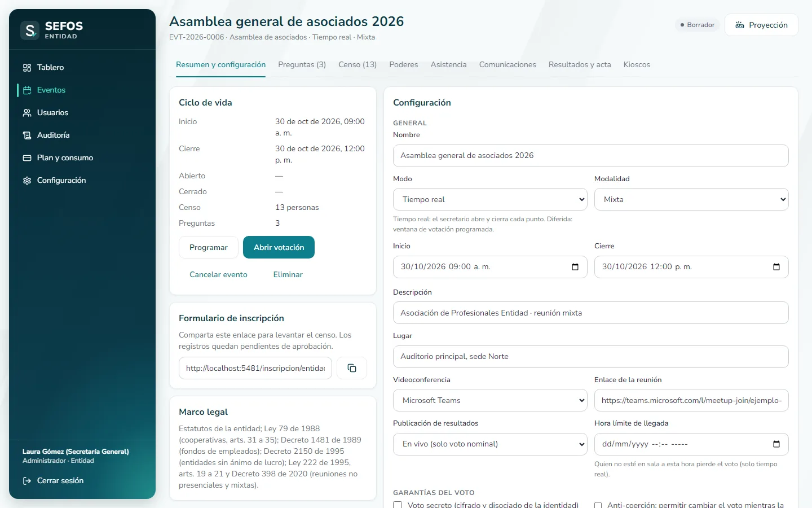
Task: Click the Cancelar evento link
Action: tap(218, 274)
